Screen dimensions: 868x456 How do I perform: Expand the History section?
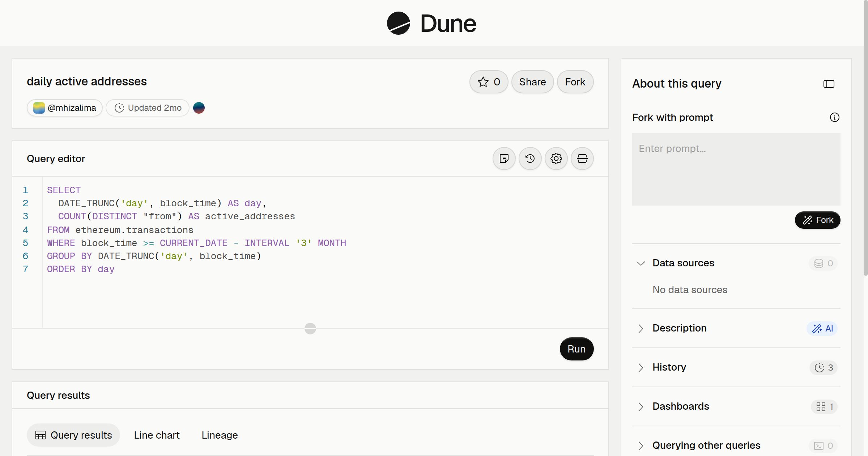click(641, 367)
